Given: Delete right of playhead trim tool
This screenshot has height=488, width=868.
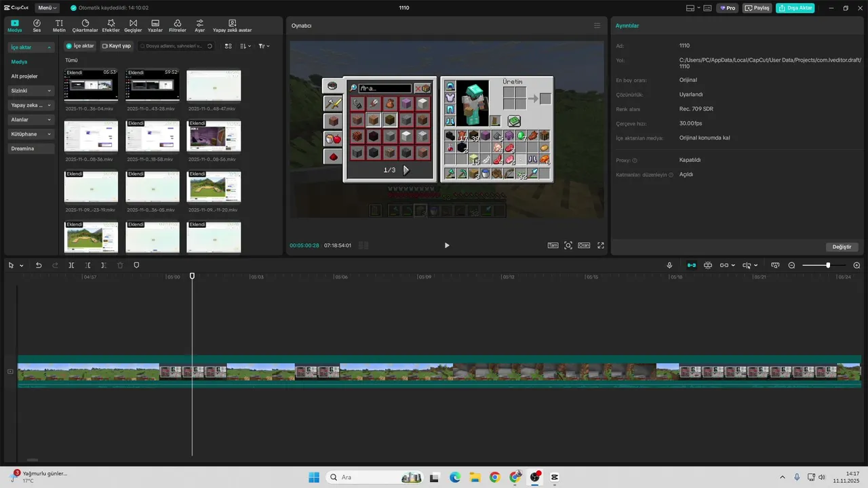Looking at the screenshot, I should point(104,265).
